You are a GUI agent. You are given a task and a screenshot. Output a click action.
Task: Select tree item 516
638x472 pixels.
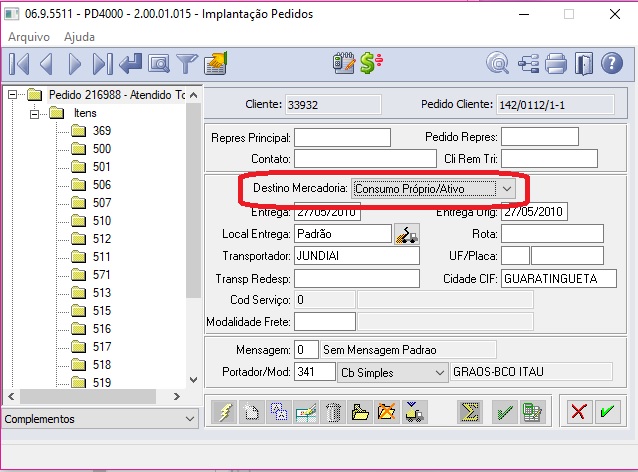102,328
